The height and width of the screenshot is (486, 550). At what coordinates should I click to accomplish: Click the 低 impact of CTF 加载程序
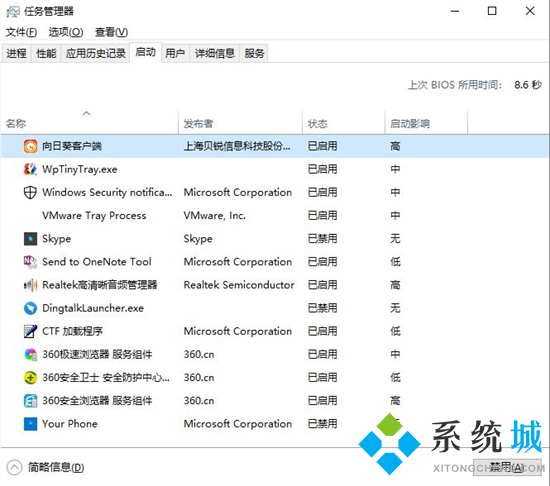pos(395,331)
